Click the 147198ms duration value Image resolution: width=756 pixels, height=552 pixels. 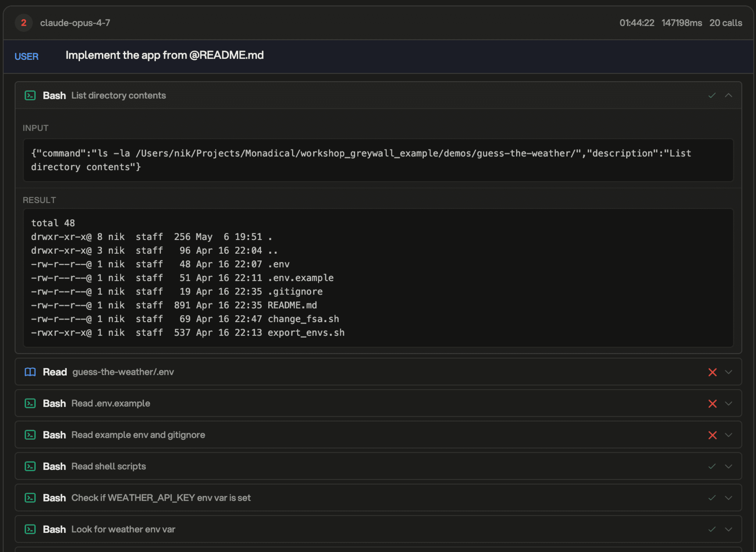click(682, 23)
